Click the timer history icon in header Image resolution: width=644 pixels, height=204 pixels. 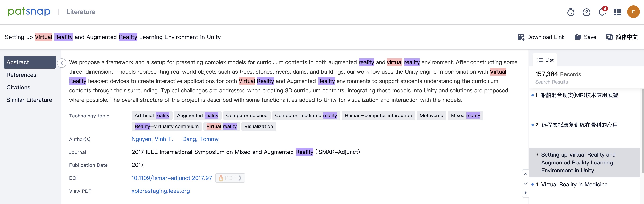[x=571, y=12]
